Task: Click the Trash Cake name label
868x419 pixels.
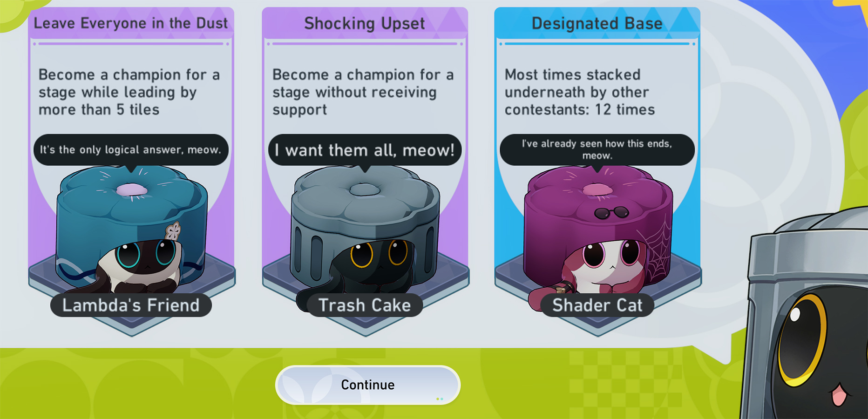Action: (365, 305)
